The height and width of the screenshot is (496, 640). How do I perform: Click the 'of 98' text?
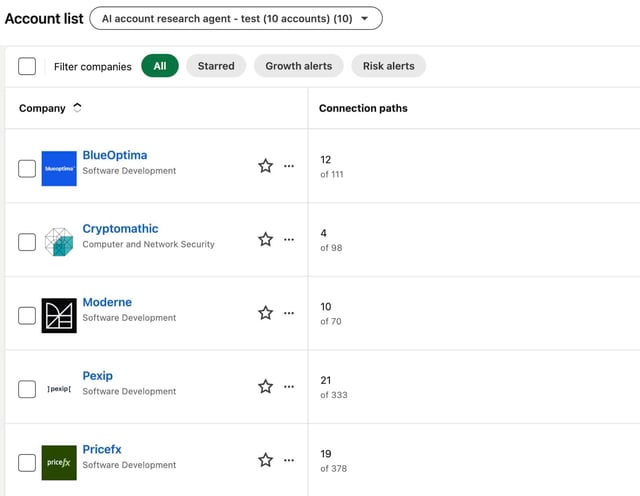click(331, 248)
